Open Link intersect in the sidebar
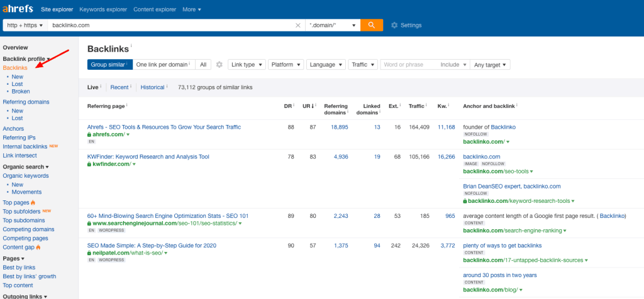 19,155
